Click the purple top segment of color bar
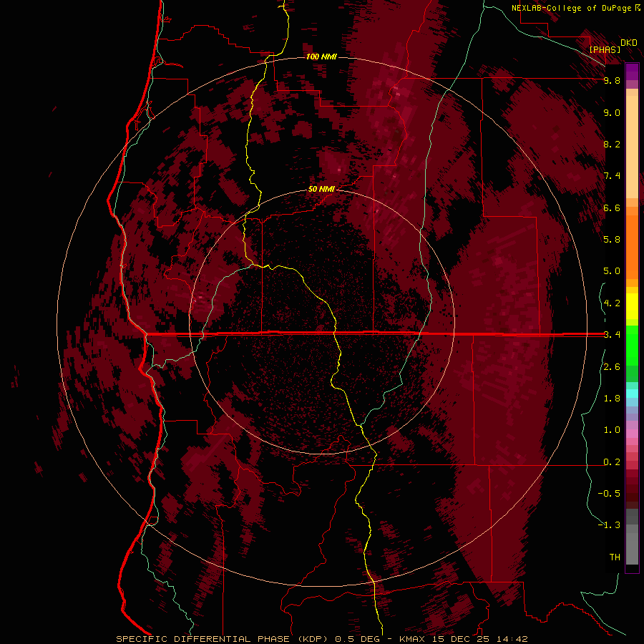Viewport: 644px width, 644px height. [x=632, y=72]
